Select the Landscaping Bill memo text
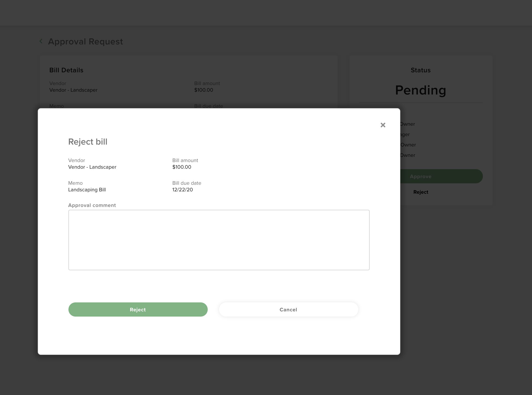532x395 pixels. pos(87,190)
